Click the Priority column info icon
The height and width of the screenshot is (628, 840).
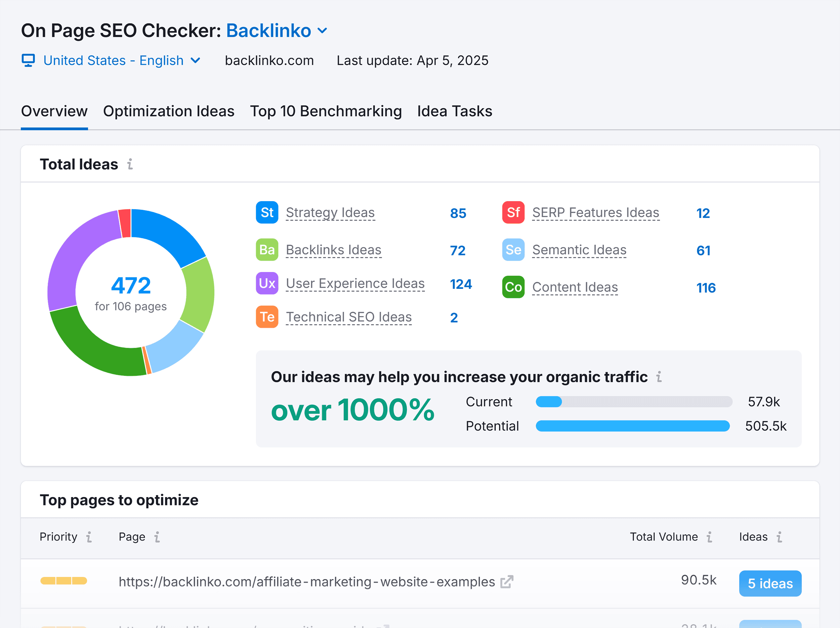point(89,537)
